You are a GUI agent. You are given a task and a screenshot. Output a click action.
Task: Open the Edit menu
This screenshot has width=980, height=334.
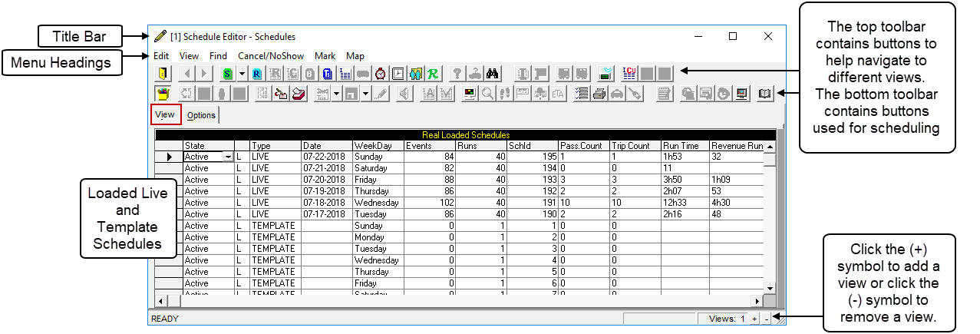(161, 56)
